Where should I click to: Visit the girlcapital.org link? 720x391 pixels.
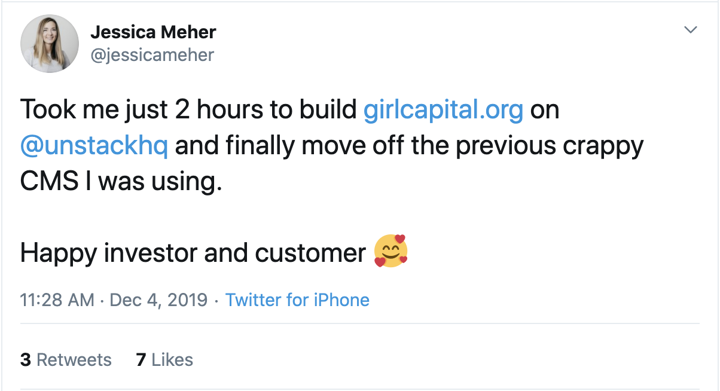pos(443,110)
